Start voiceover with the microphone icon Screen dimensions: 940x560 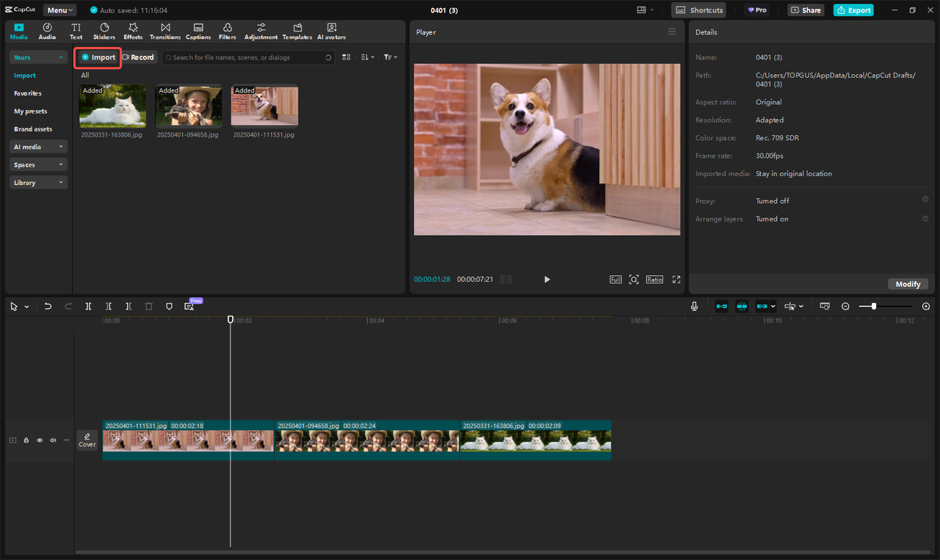tap(694, 306)
